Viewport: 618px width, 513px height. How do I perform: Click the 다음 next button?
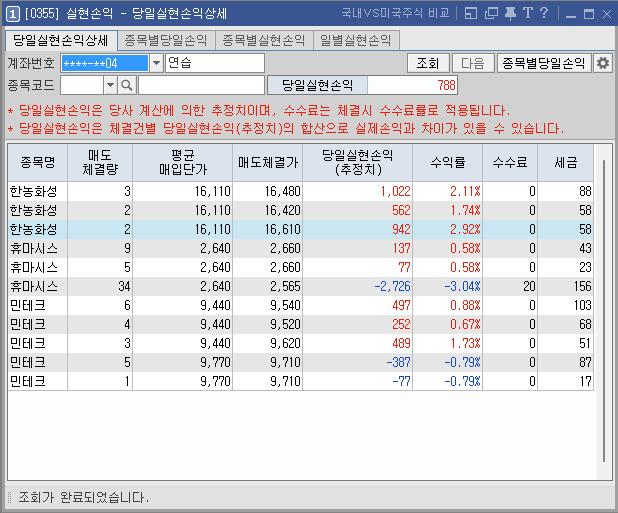[473, 63]
